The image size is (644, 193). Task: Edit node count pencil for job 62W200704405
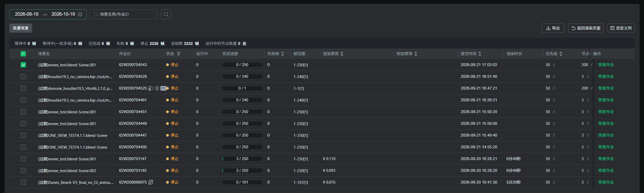pos(588,147)
